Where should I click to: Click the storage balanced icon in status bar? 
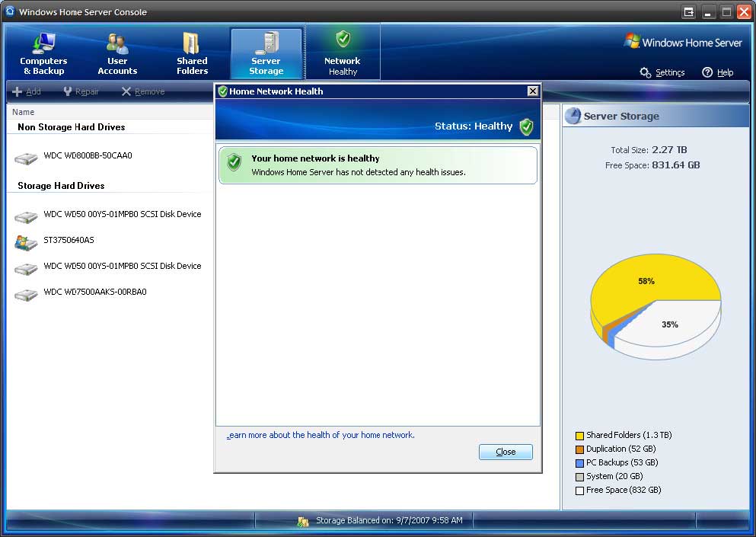click(304, 520)
